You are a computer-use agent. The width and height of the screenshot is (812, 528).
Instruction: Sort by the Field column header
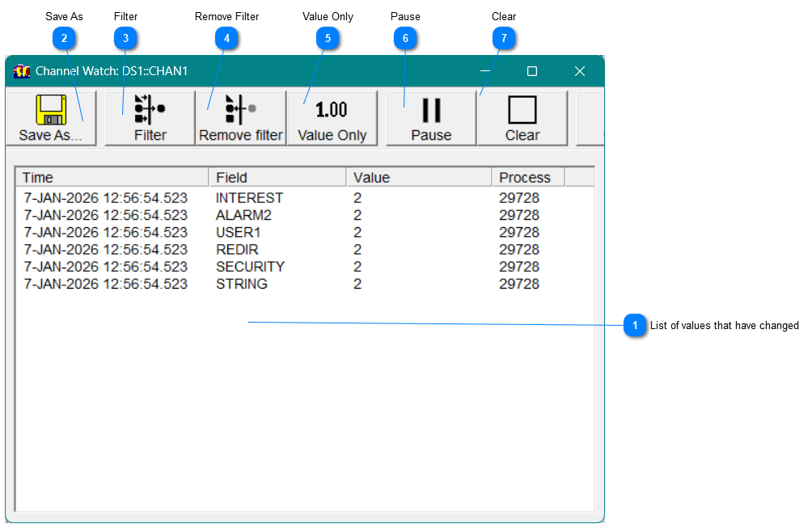[x=277, y=178]
